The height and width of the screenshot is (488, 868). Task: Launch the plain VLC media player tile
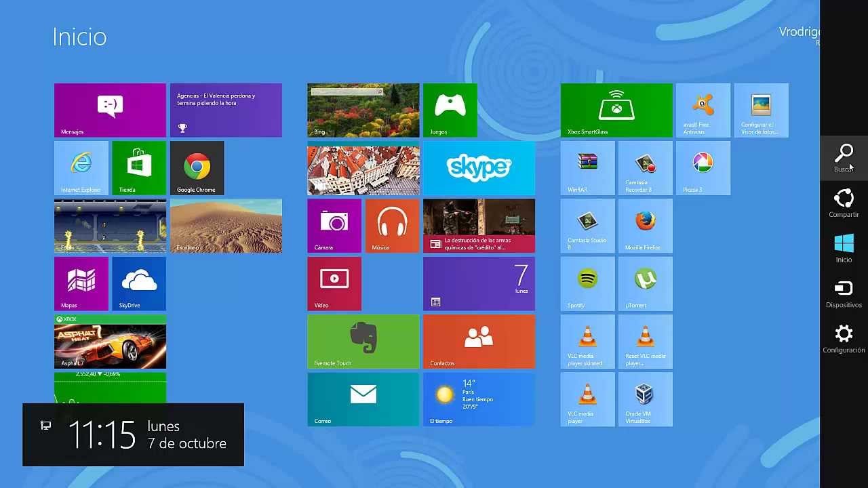(x=588, y=399)
